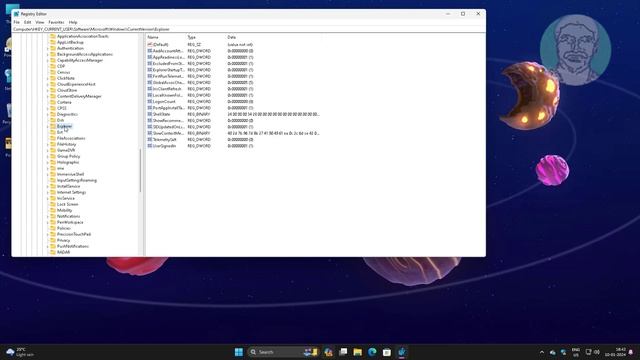Click folder icon of Mobility key

[53, 210]
